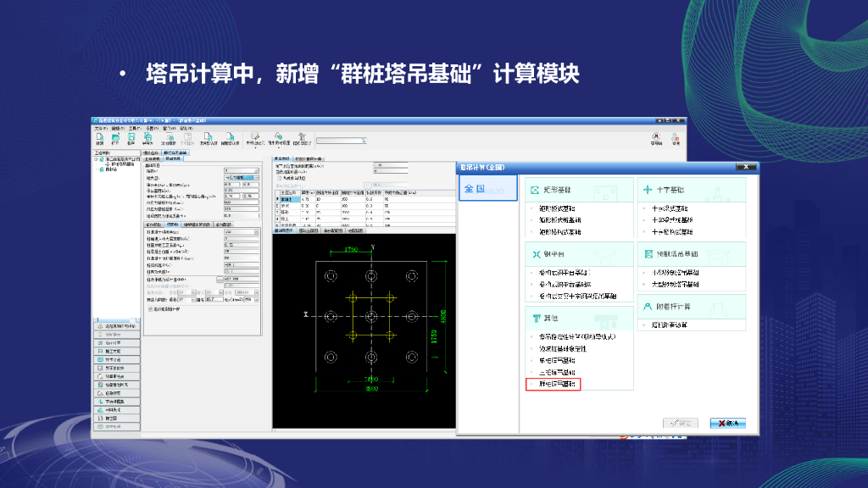Choose 十字梁式基础 in the dialog
Image resolution: width=868 pixels, height=488 pixels.
click(670, 208)
